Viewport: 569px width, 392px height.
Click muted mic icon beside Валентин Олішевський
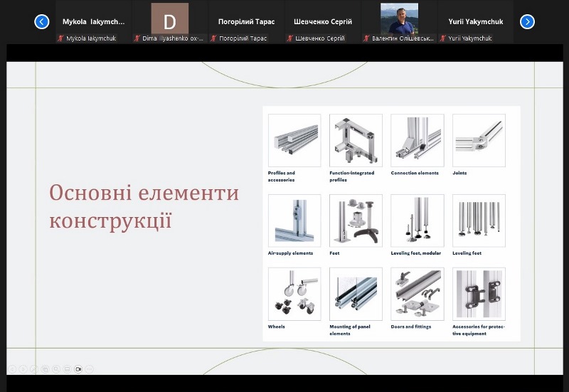pyautogui.click(x=366, y=38)
